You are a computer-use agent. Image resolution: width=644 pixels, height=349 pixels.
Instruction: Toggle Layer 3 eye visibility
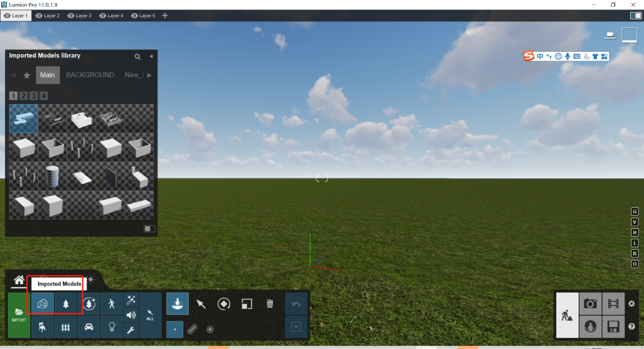pos(70,16)
